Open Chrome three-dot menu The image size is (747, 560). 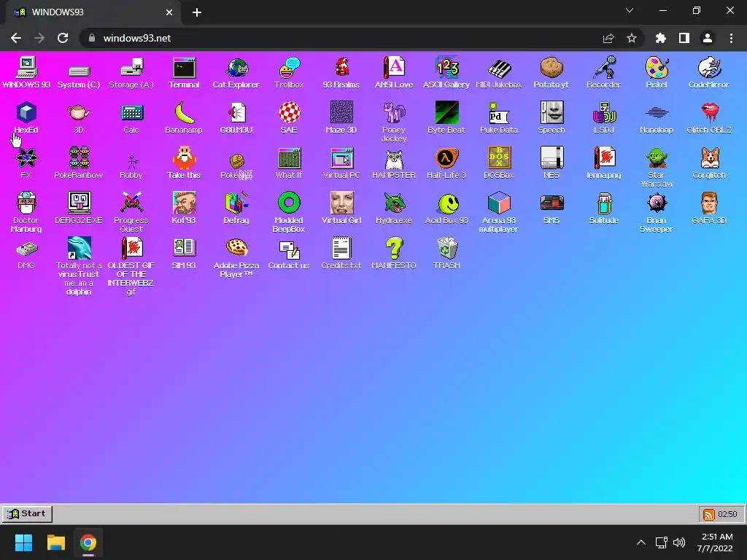pyautogui.click(x=731, y=38)
